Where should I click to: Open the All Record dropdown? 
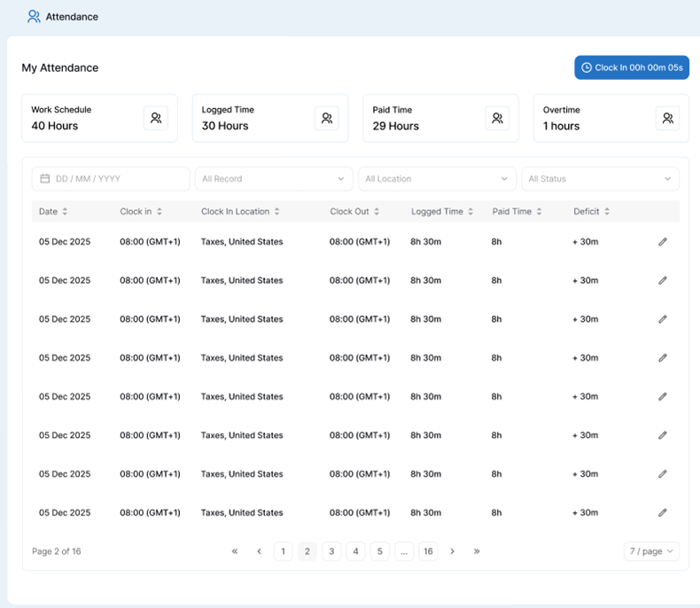tap(274, 179)
